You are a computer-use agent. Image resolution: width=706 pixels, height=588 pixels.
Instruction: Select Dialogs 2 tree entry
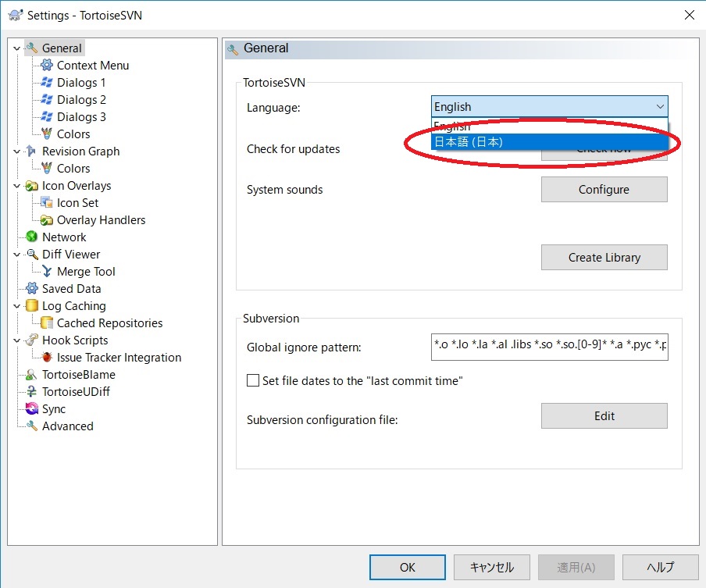tap(81, 99)
